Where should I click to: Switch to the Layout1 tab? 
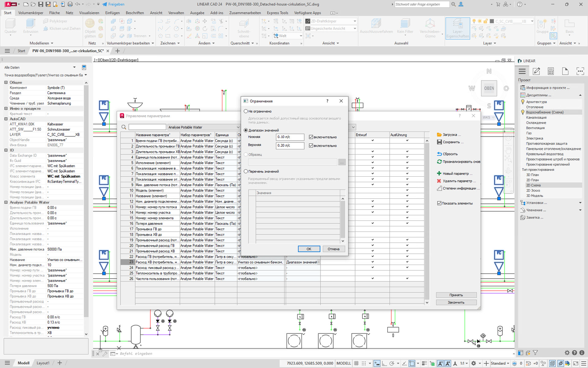(43, 363)
